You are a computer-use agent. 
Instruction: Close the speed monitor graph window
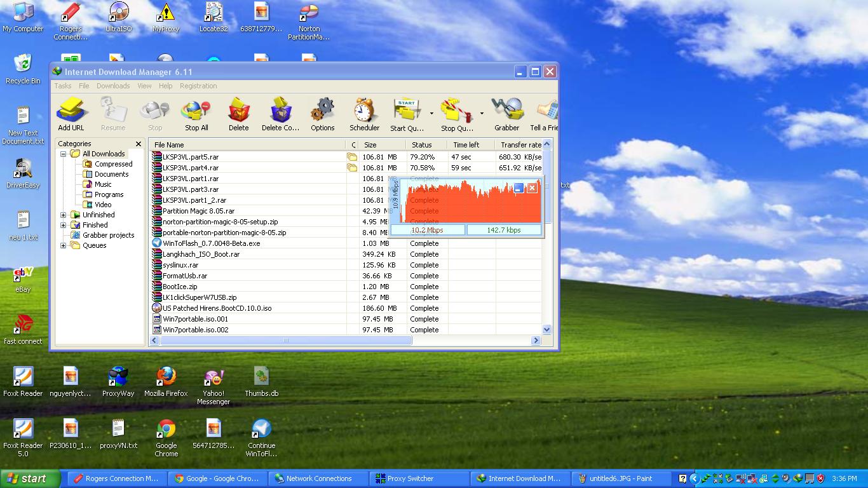point(532,187)
